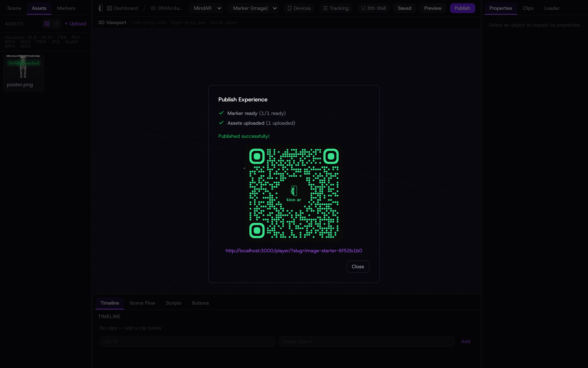Image resolution: width=588 pixels, height=368 pixels.
Task: Open the Loader tab
Action: (x=552, y=8)
